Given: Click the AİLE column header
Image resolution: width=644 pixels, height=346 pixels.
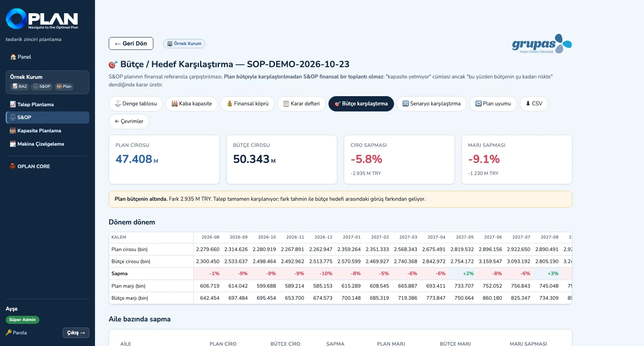Looking at the screenshot, I should pyautogui.click(x=126, y=344).
